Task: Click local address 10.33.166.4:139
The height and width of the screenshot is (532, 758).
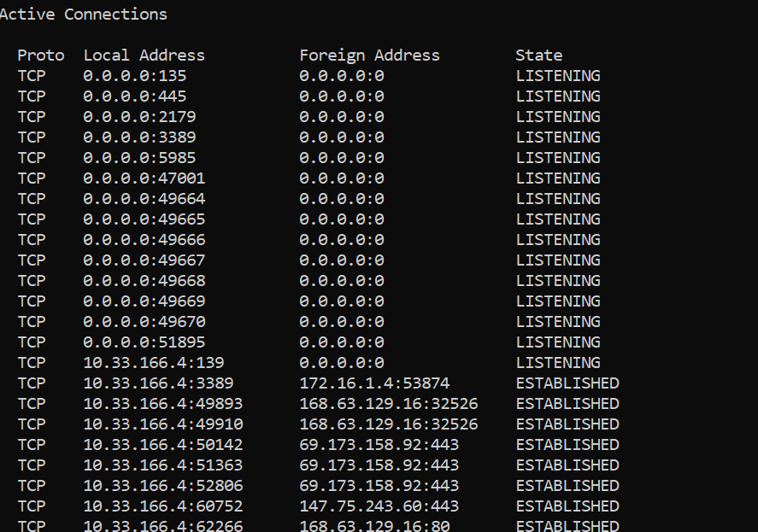Action: click(154, 362)
